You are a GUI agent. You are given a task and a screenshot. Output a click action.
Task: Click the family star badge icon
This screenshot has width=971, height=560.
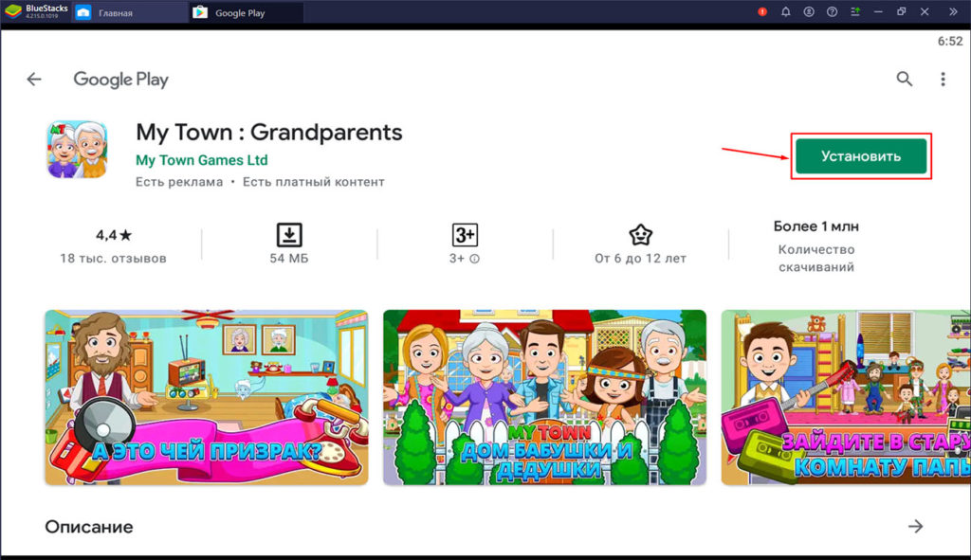(640, 235)
